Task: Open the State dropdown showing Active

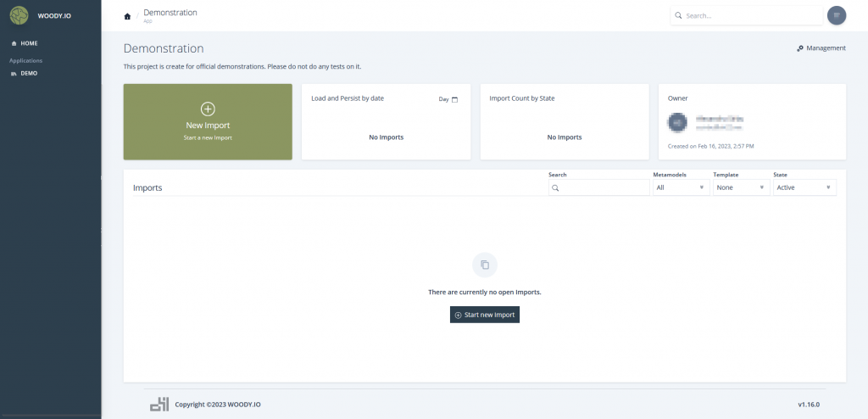Action: (x=804, y=187)
